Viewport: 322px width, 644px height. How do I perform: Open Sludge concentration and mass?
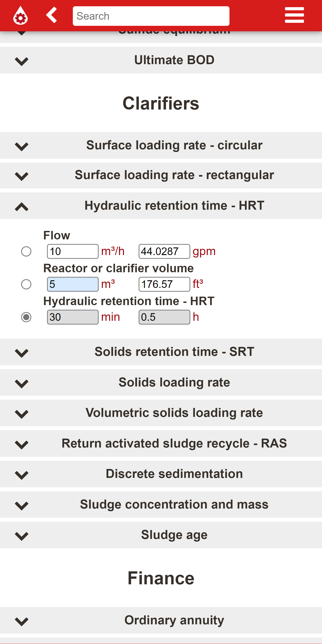[x=161, y=505]
